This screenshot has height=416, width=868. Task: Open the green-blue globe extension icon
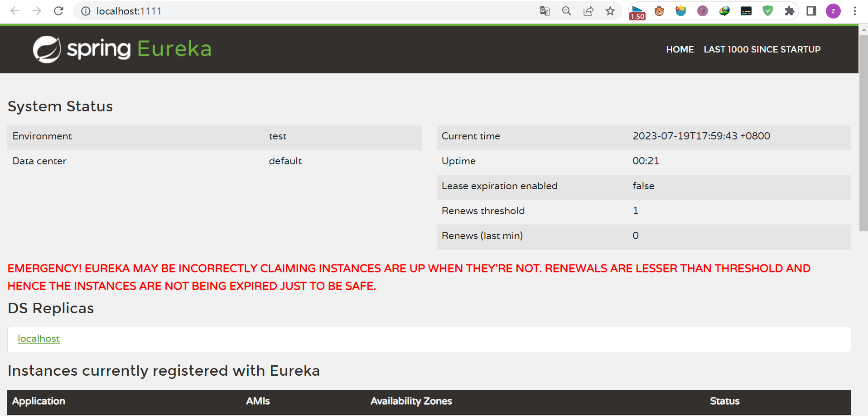pos(724,11)
